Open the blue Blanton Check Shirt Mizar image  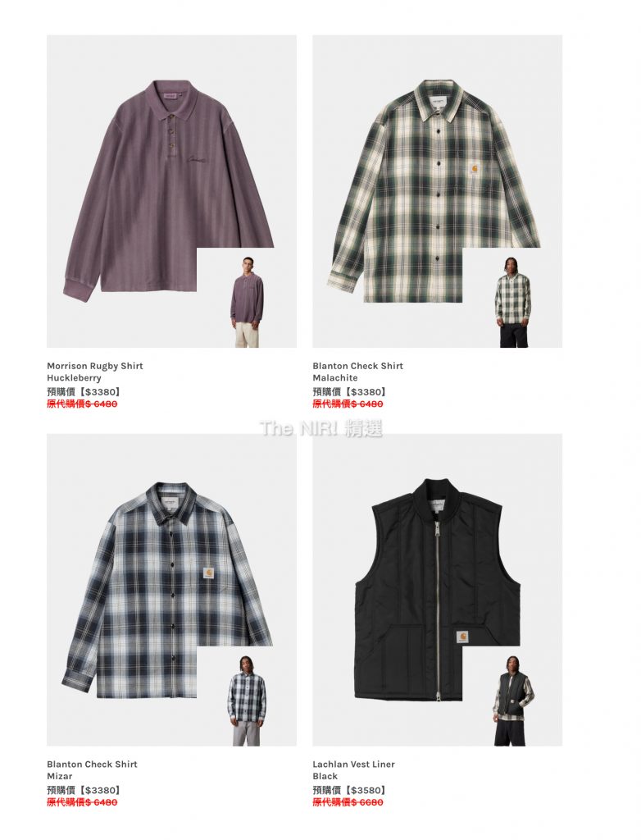171,590
